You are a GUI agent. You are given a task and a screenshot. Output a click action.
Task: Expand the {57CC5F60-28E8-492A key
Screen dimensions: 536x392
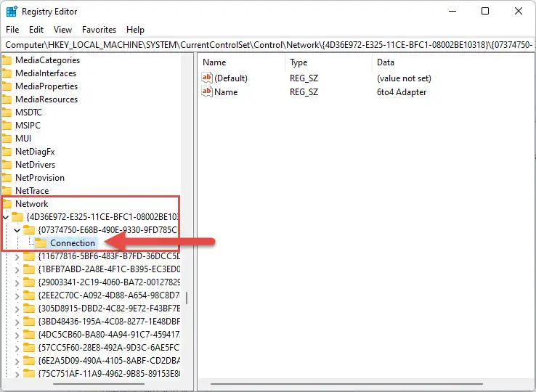click(17, 348)
